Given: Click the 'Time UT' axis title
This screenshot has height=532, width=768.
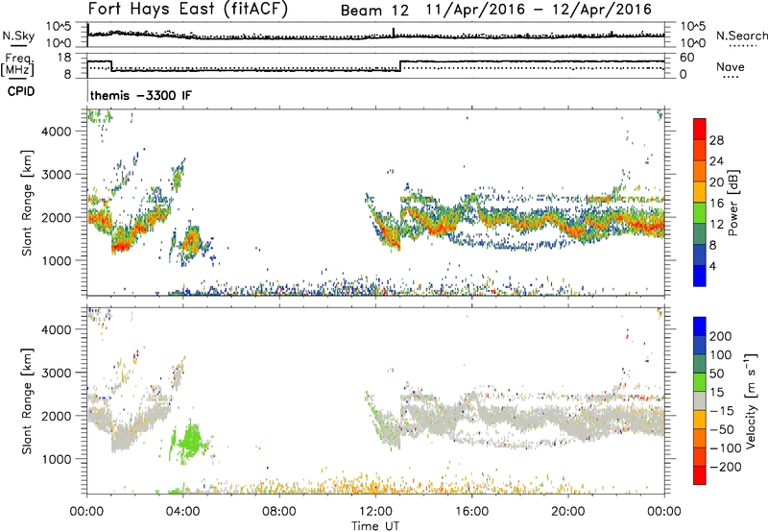Looking at the screenshot, I should (375, 526).
